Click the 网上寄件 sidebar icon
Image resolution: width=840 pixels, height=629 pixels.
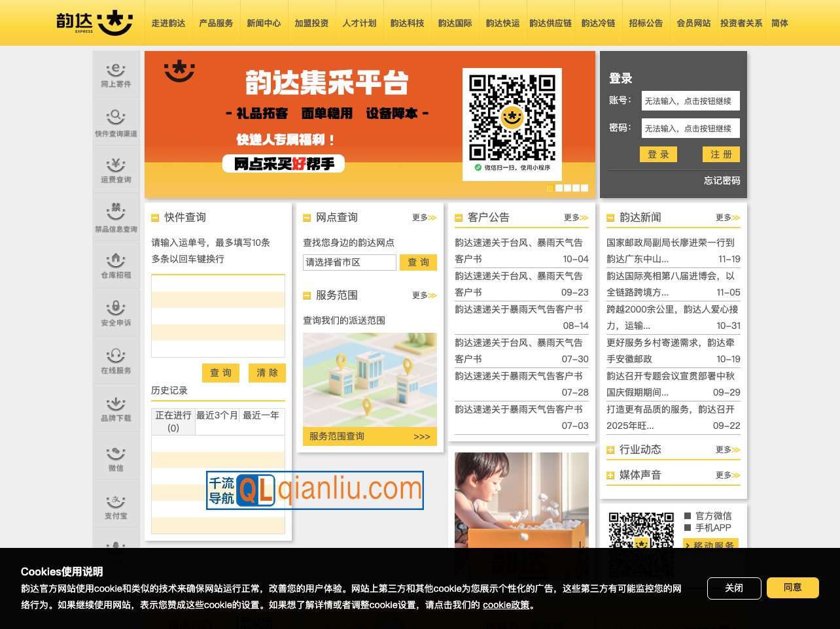point(116,75)
